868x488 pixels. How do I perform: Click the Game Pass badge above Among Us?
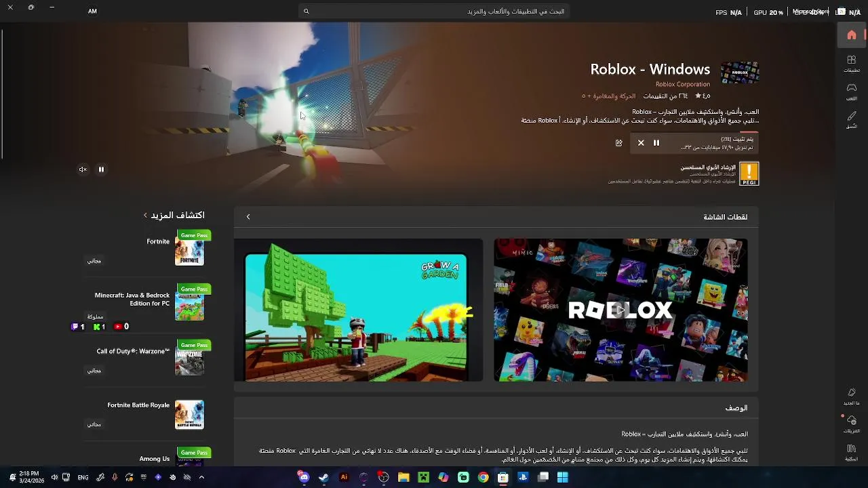tap(194, 452)
